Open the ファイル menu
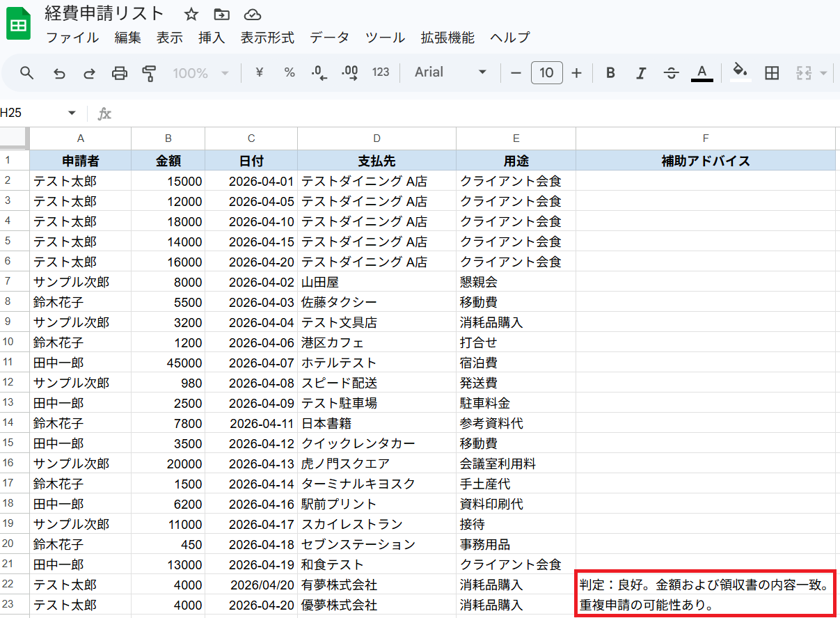This screenshot has width=840, height=618. pyautogui.click(x=72, y=38)
